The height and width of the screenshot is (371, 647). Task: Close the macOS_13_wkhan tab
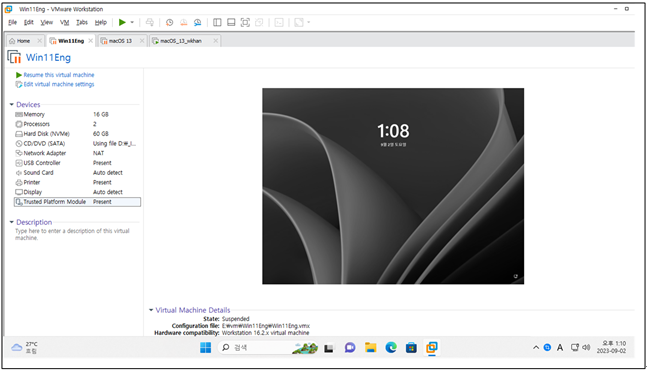pos(215,41)
